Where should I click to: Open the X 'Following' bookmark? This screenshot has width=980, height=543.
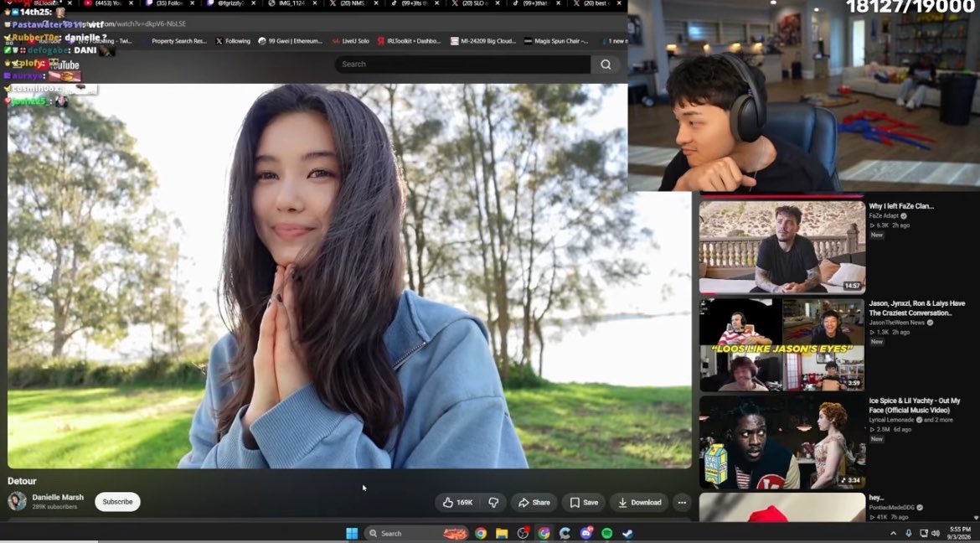(233, 41)
